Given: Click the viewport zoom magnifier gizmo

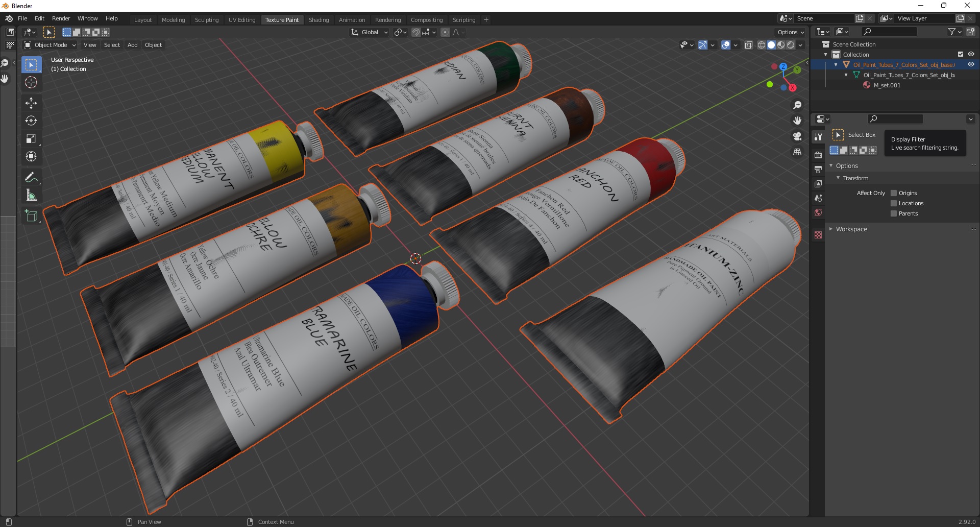Looking at the screenshot, I should point(797,105).
